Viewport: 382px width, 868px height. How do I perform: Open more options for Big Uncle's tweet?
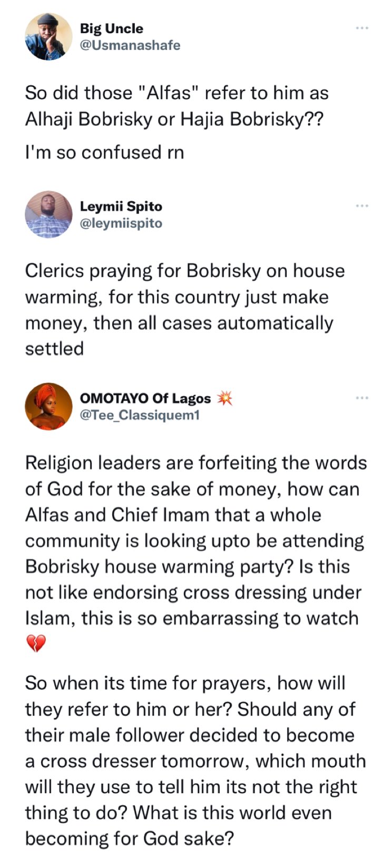tap(361, 27)
